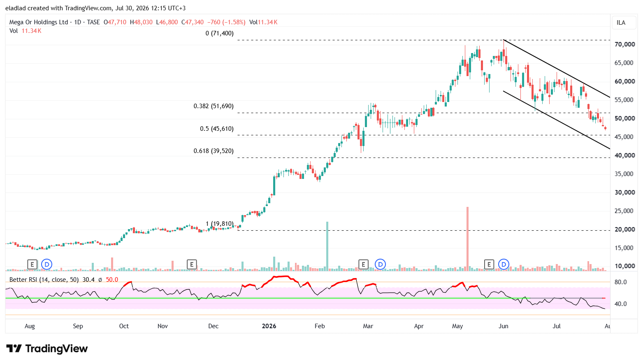Select the close value C47,340
Image resolution: width=643 pixels, height=364 pixels.
point(193,22)
